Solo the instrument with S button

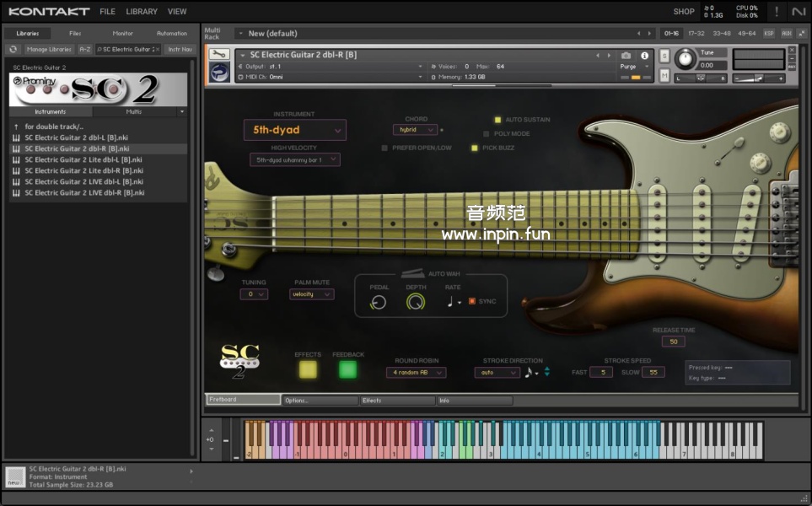pos(664,56)
